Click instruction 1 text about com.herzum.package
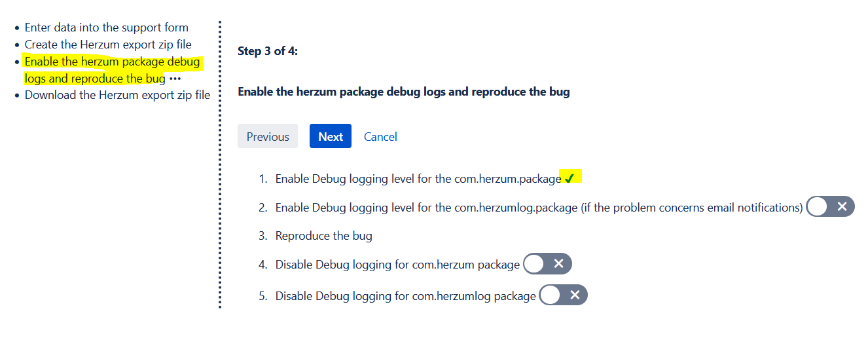The image size is (868, 338). click(418, 179)
